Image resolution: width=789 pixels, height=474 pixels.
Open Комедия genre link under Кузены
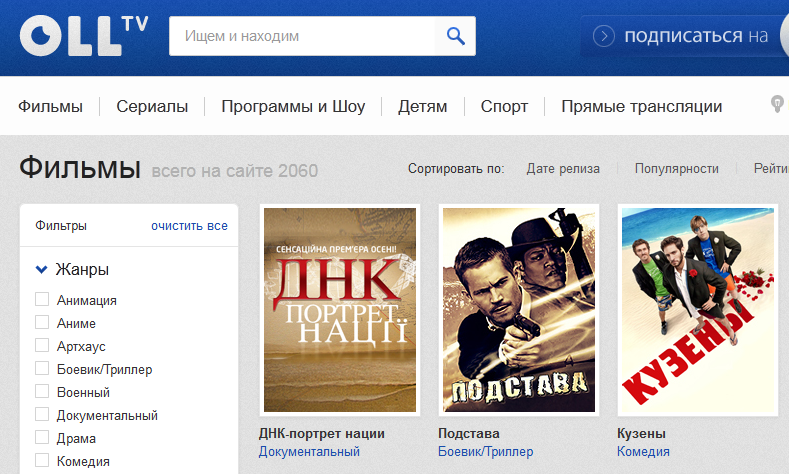pos(643,451)
